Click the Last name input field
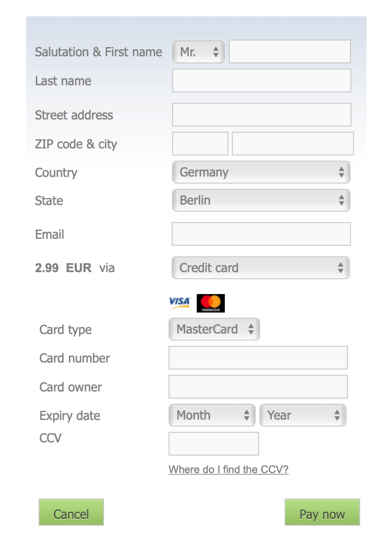 [261, 80]
